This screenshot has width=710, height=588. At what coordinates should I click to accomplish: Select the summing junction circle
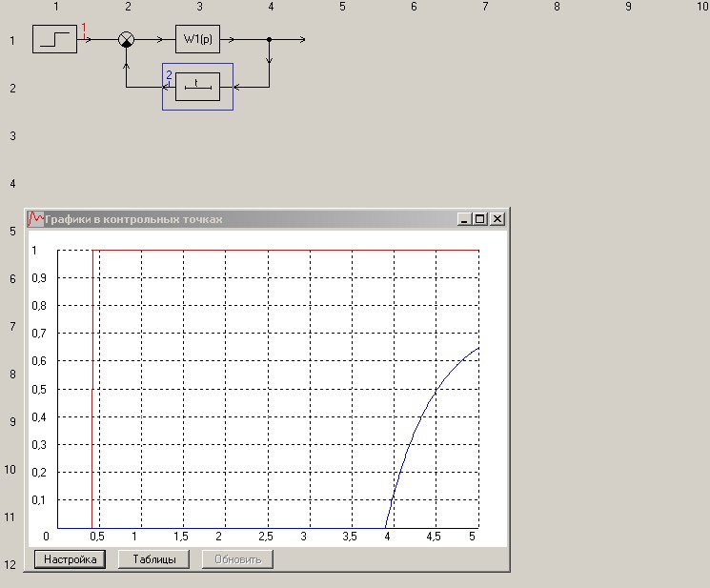[127, 39]
